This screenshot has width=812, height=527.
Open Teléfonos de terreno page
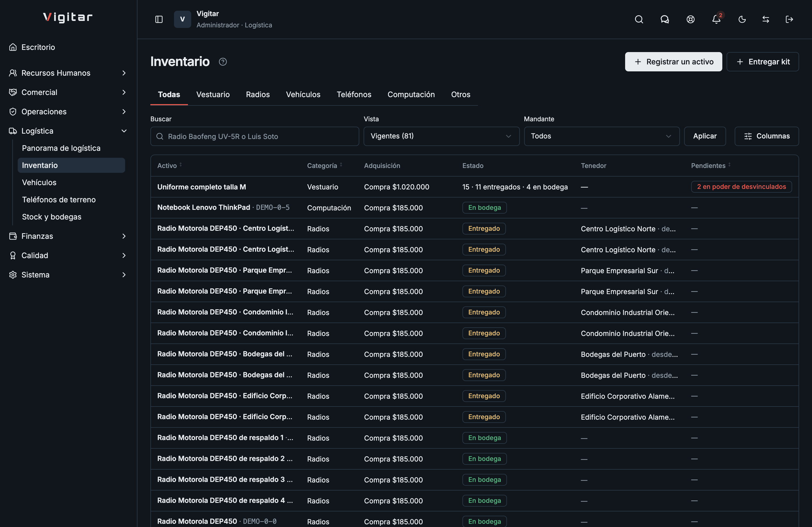[71, 200]
